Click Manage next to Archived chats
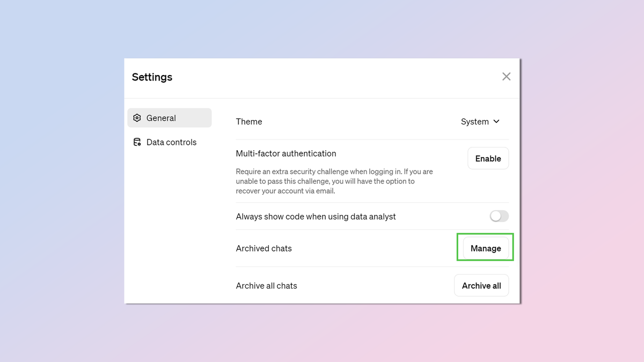644x362 pixels. coord(485,248)
